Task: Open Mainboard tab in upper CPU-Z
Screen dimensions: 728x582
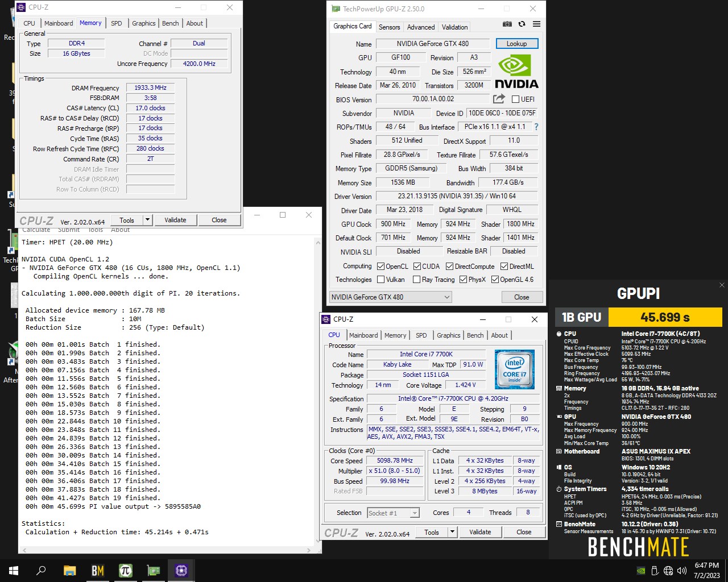Action: click(59, 23)
